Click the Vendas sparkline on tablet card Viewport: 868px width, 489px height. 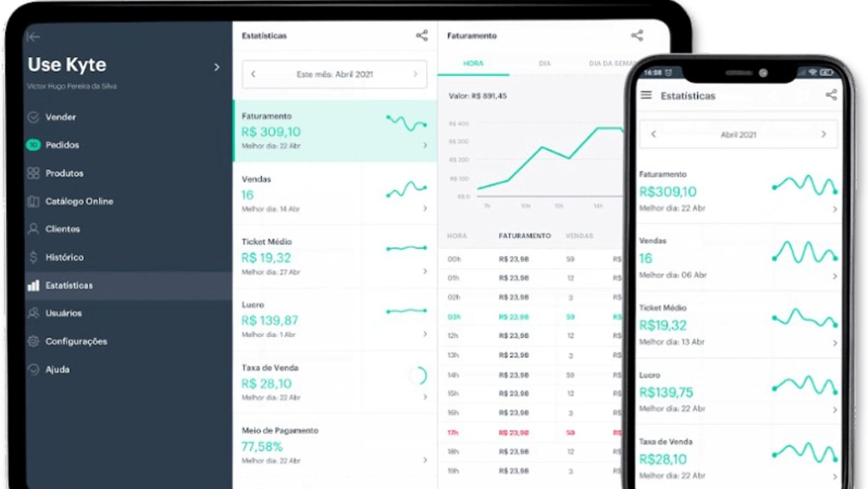click(406, 189)
